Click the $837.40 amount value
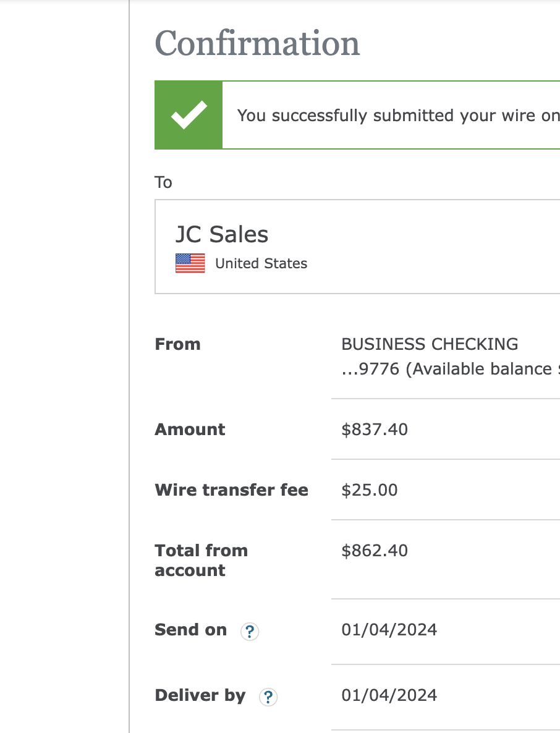The width and height of the screenshot is (560, 733). coord(375,429)
